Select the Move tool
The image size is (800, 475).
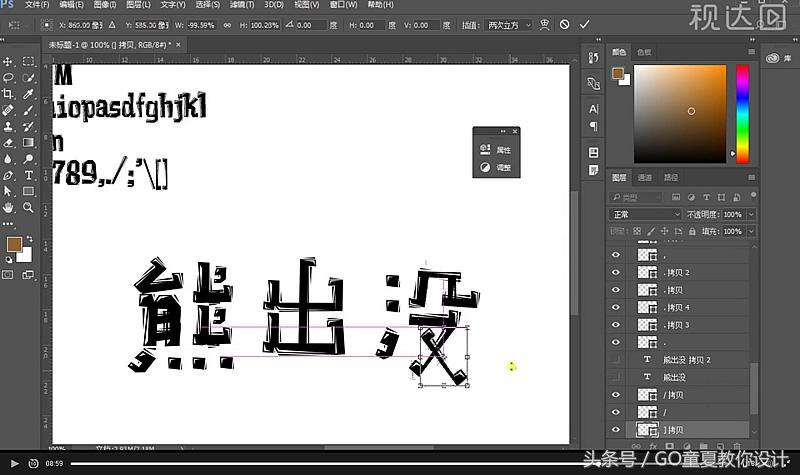(8, 62)
